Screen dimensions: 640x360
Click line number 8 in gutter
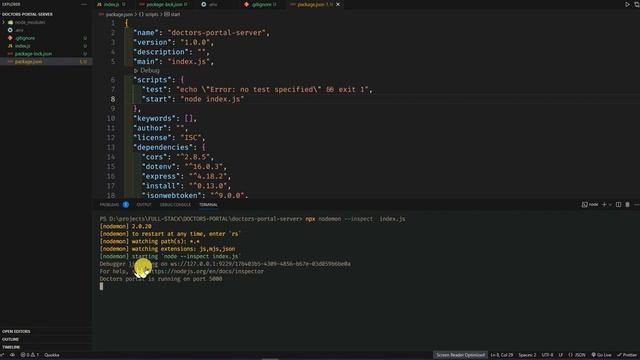click(x=112, y=99)
